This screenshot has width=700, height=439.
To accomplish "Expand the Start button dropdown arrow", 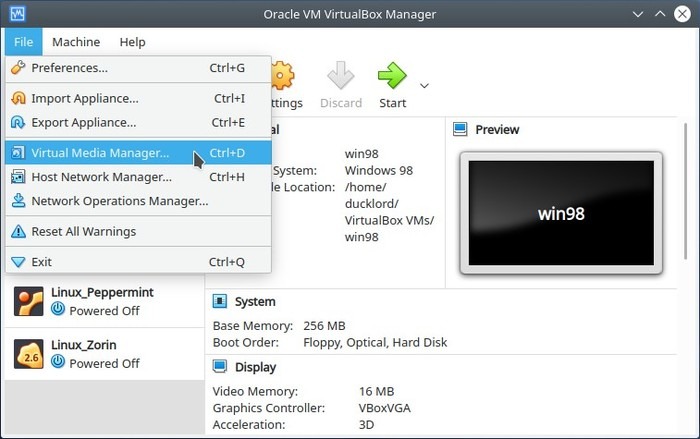I will [425, 86].
